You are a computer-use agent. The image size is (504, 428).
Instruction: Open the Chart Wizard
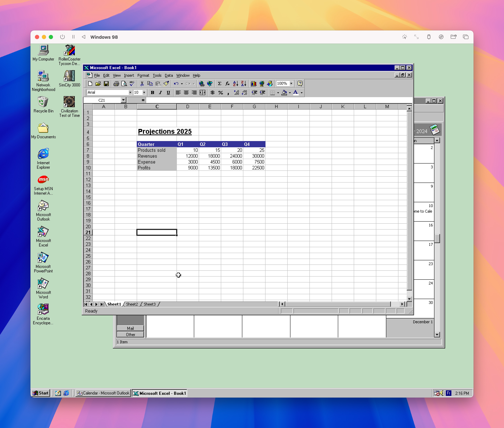point(254,84)
